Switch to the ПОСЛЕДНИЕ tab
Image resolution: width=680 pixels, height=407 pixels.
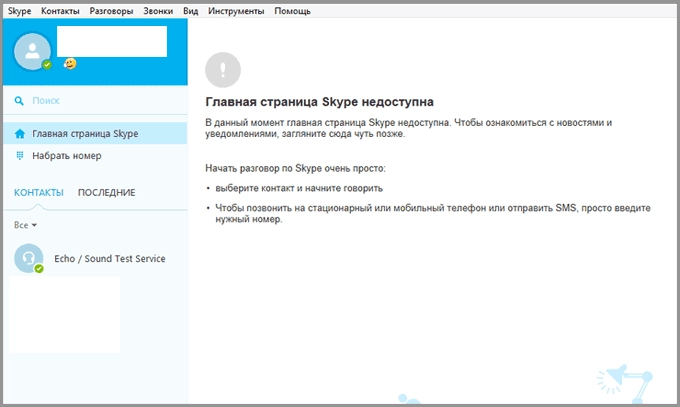point(107,193)
